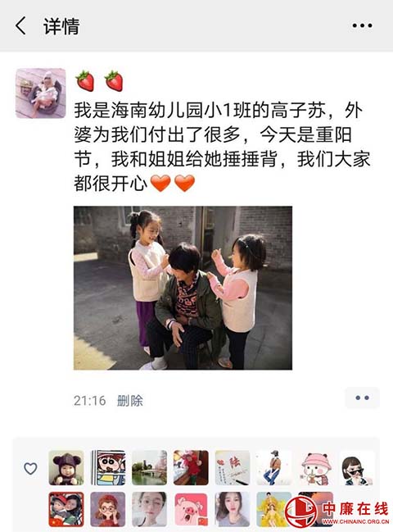Open the cartoon girl with sunglasses avatar

(357, 467)
